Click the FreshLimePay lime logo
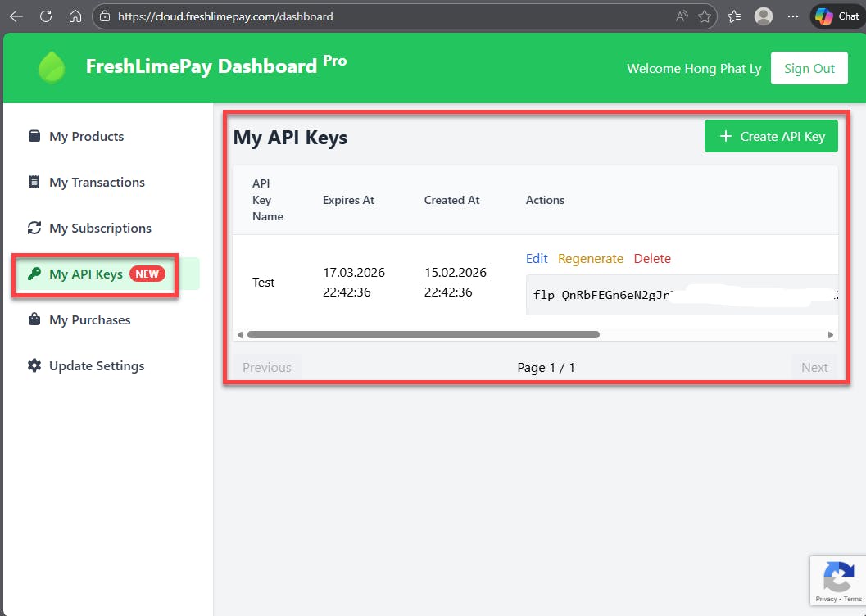 [52, 67]
